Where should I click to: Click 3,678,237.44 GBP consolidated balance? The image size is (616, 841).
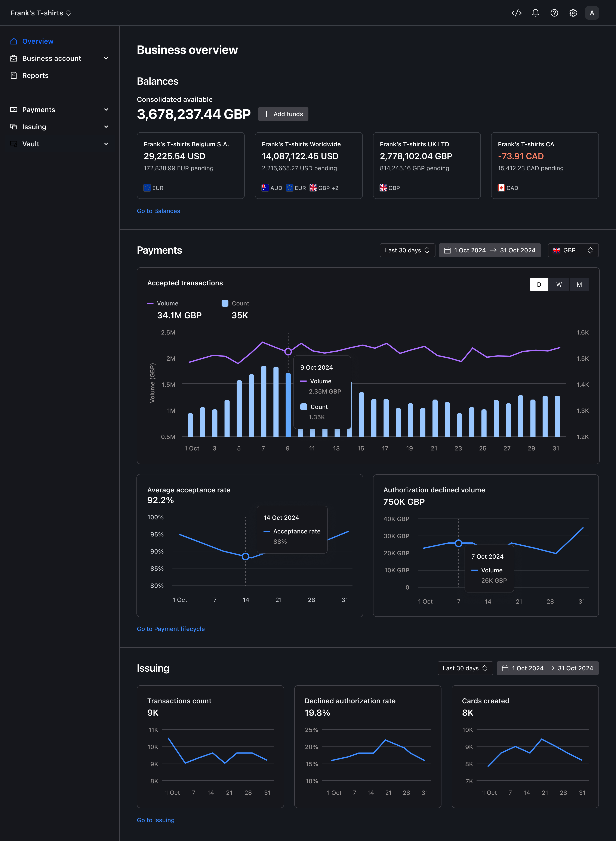pyautogui.click(x=194, y=114)
